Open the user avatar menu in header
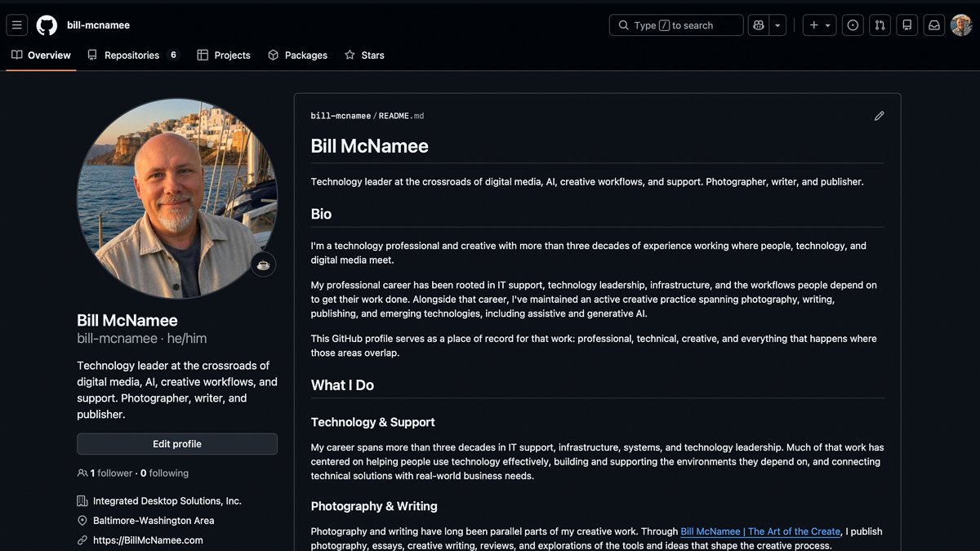 click(x=961, y=25)
